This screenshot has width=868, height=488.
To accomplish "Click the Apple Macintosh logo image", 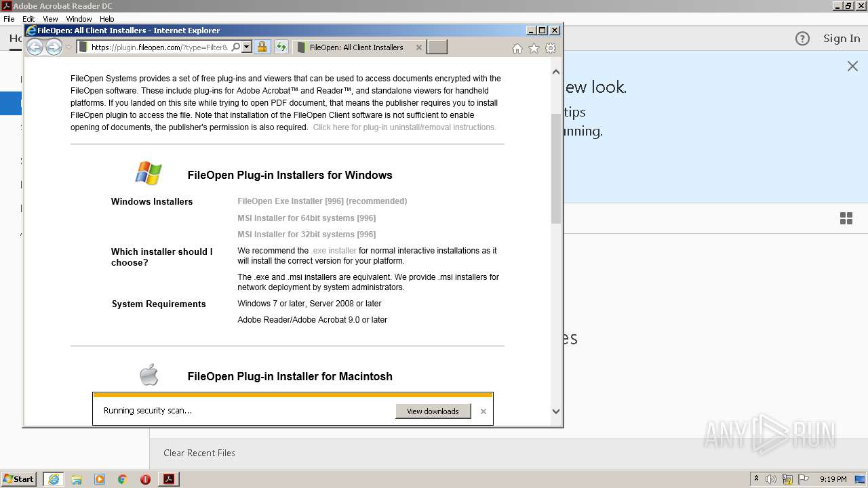I will click(x=149, y=375).
